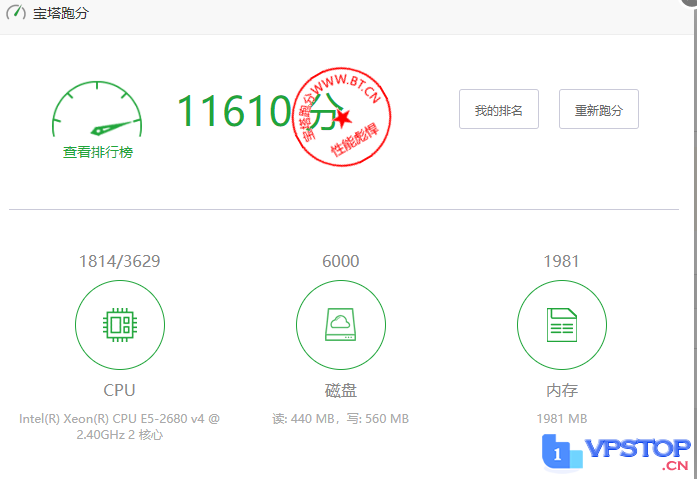This screenshot has width=697, height=479.
Task: Click the 内存 label
Action: (x=562, y=391)
